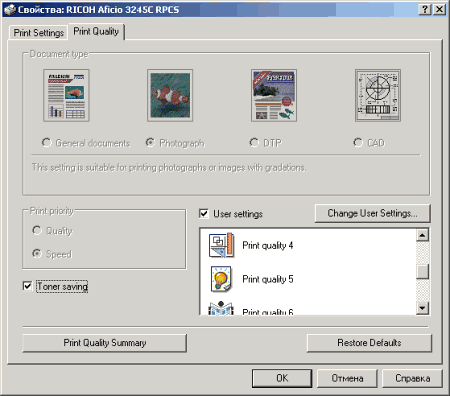Uncheck the User settings checkbox
The image size is (450, 396).
[204, 213]
